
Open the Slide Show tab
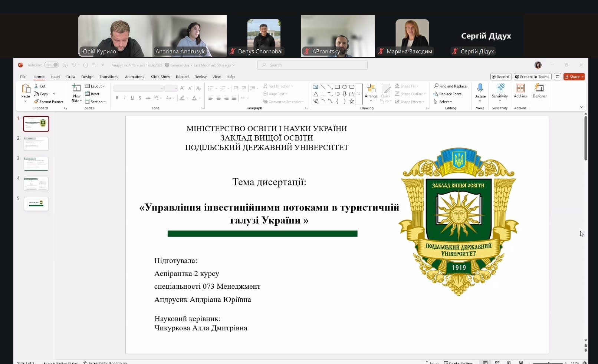160,77
